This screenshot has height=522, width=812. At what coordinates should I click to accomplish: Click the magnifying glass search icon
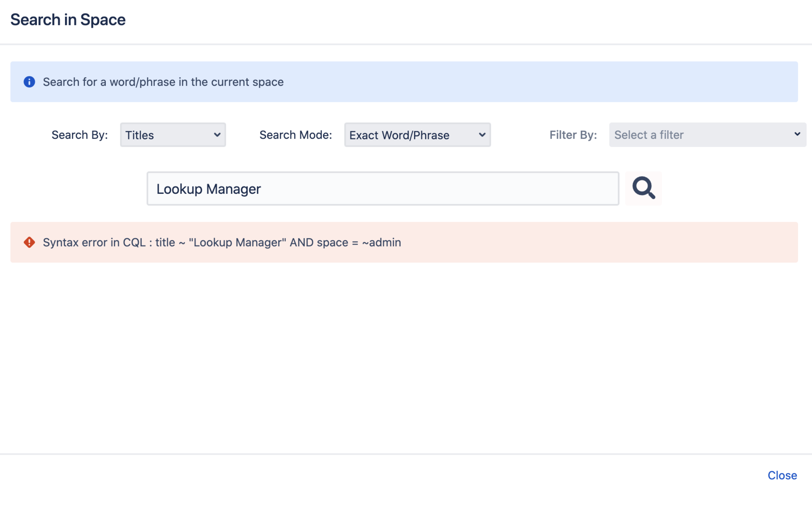click(643, 188)
